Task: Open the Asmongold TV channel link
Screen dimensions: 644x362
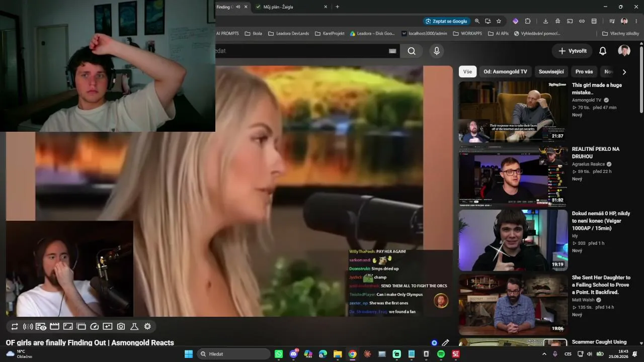Action: tap(587, 100)
